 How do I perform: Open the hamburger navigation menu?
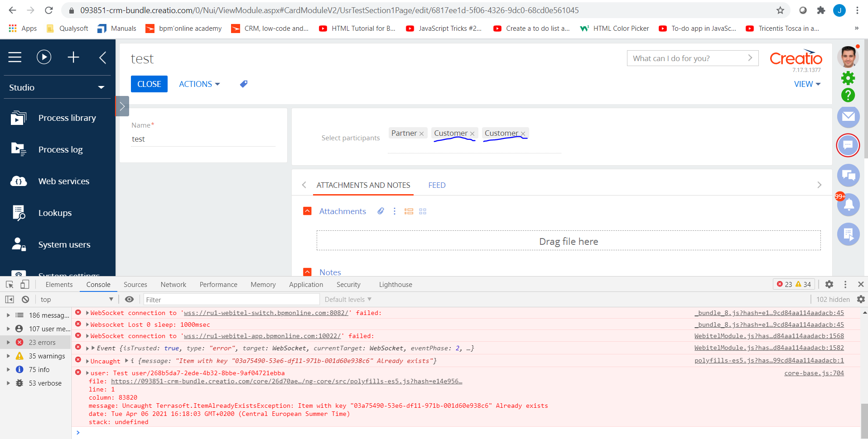click(15, 57)
